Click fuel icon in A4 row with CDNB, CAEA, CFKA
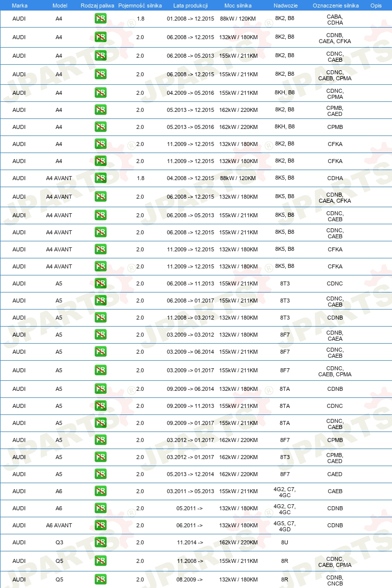This screenshot has width=392, height=588. [x=100, y=37]
